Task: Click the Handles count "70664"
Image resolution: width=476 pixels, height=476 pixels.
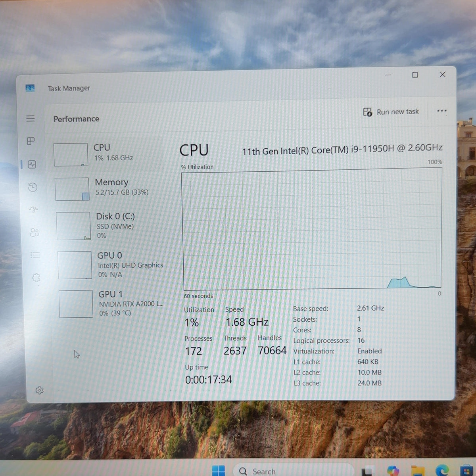Action: coord(272,351)
